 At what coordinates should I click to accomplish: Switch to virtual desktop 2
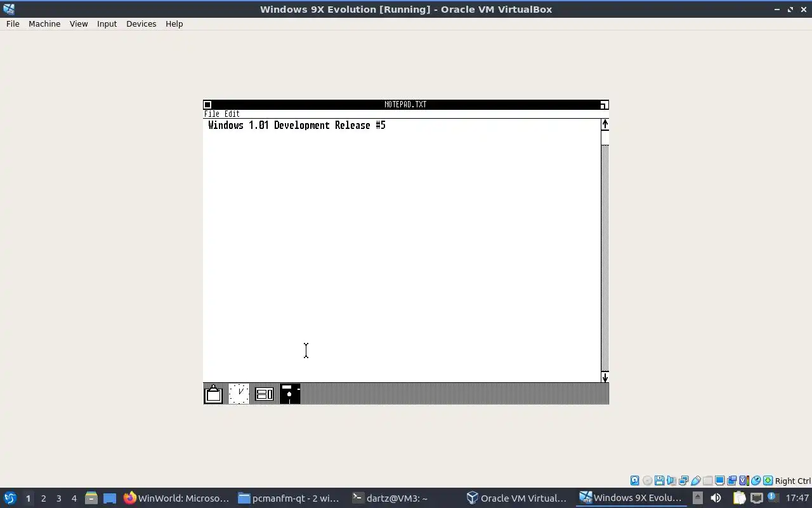tap(43, 498)
